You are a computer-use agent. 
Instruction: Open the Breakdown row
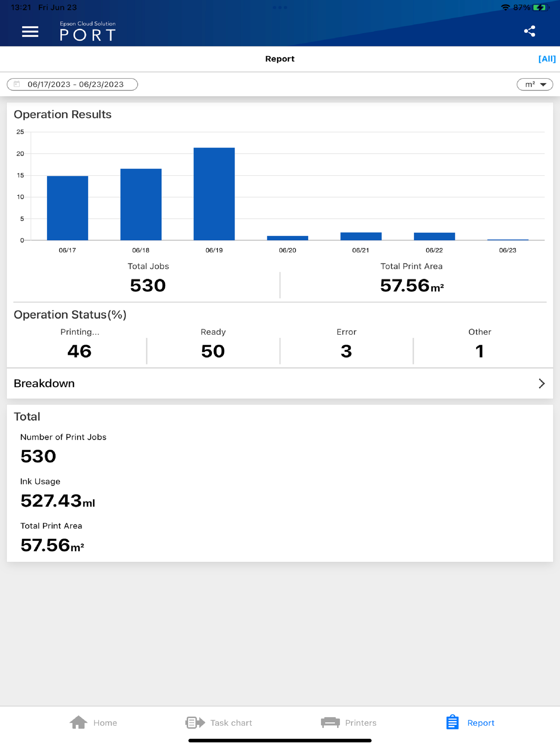coord(44,383)
